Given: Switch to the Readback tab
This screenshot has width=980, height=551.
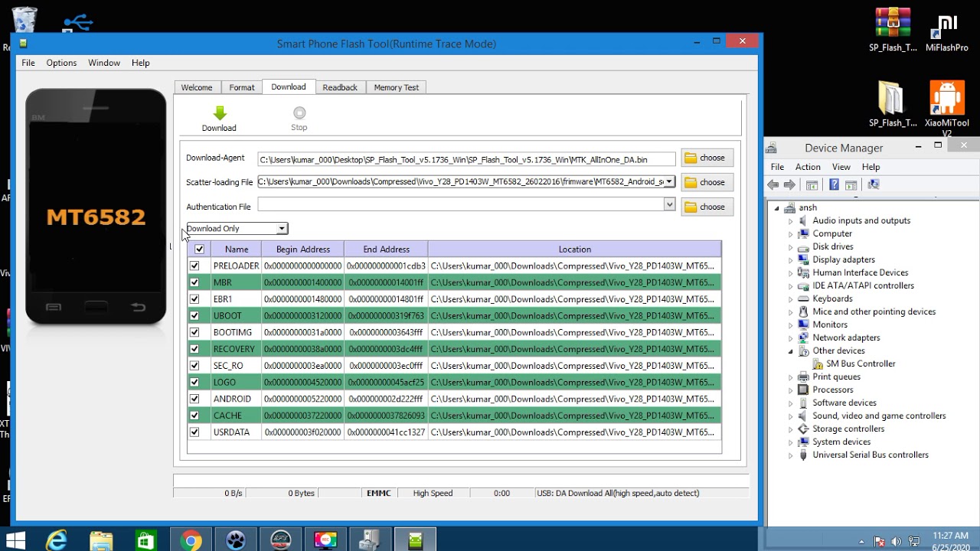Looking at the screenshot, I should point(340,87).
